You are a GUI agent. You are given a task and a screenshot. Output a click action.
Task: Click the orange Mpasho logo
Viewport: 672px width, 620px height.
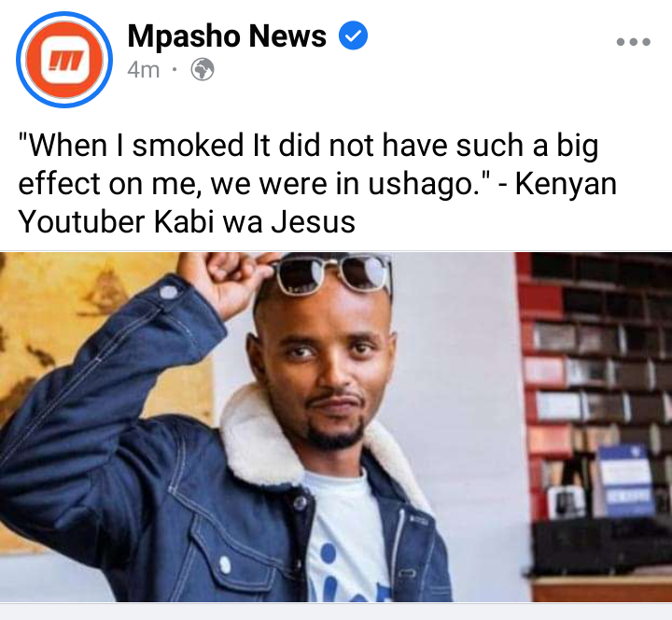(64, 60)
